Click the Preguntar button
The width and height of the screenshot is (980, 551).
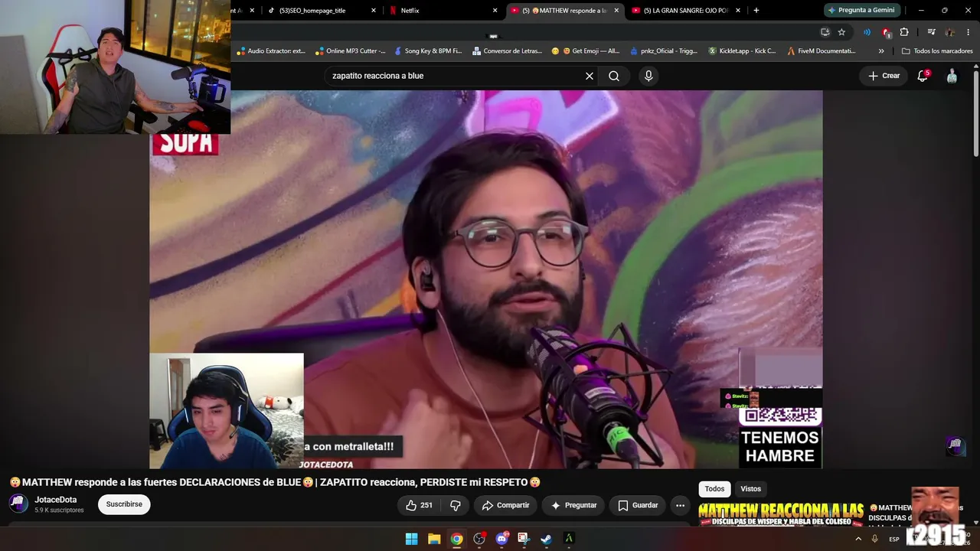573,505
